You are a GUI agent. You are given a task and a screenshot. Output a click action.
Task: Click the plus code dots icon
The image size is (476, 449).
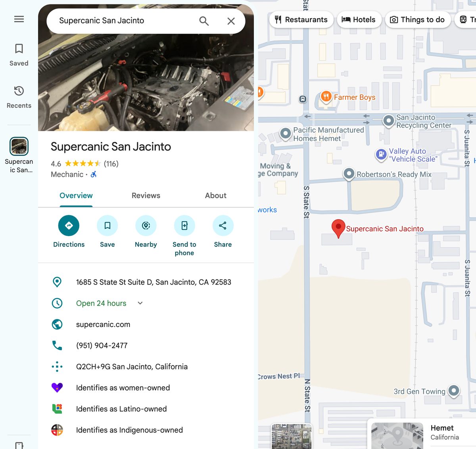point(57,367)
